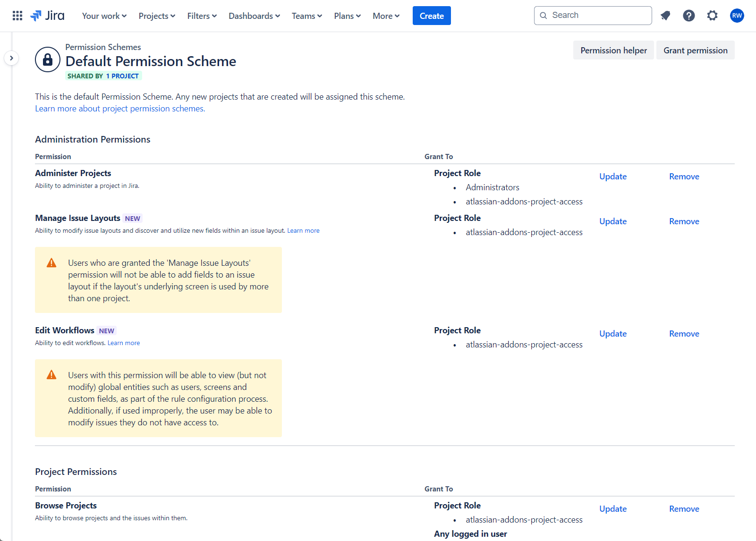Click Grant permission
Viewport: 756px width, 541px height.
coord(695,50)
